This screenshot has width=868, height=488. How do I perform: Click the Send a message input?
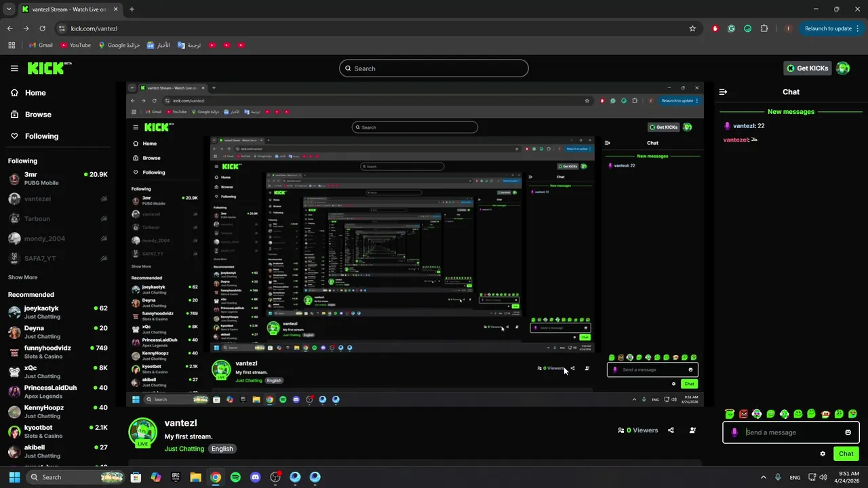click(x=791, y=432)
